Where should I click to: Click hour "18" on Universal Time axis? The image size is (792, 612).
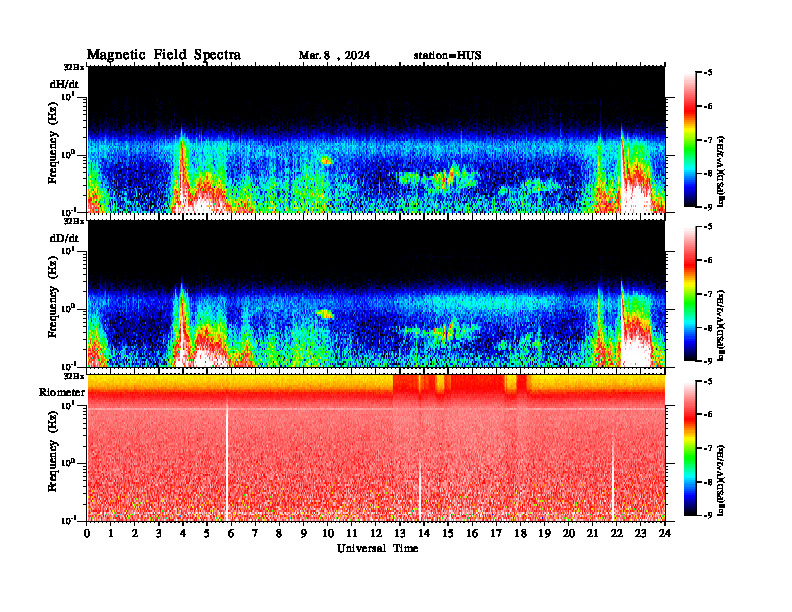pos(520,533)
